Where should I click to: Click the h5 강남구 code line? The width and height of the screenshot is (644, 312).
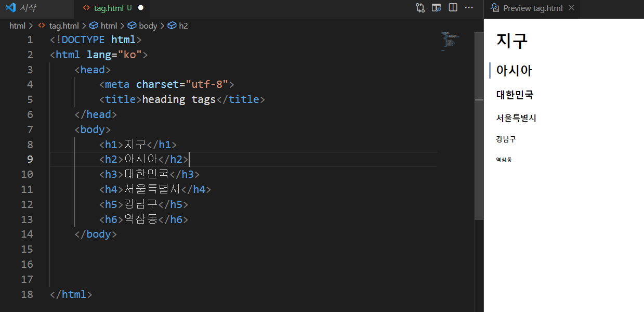144,204
